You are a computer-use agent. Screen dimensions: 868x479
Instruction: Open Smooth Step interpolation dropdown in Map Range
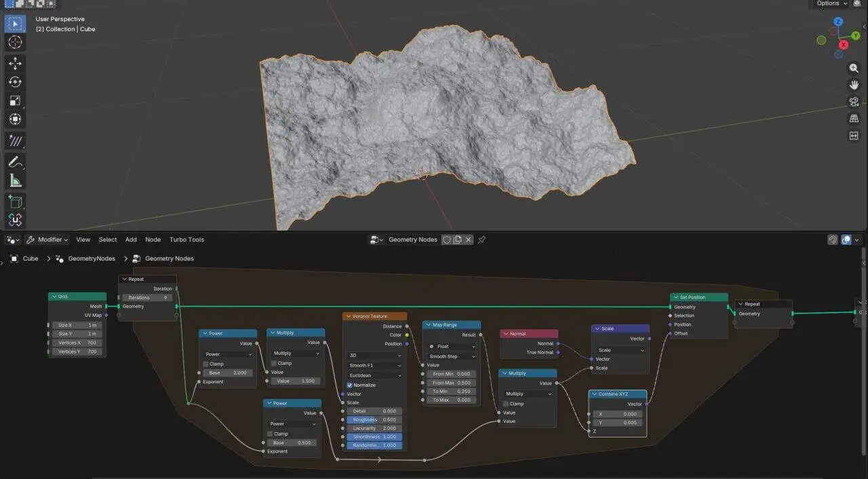452,356
